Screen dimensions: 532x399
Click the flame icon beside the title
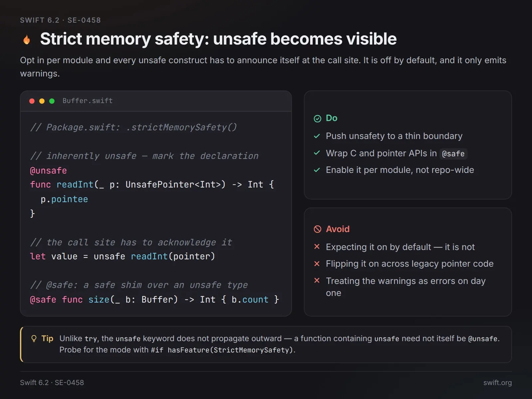tap(27, 40)
